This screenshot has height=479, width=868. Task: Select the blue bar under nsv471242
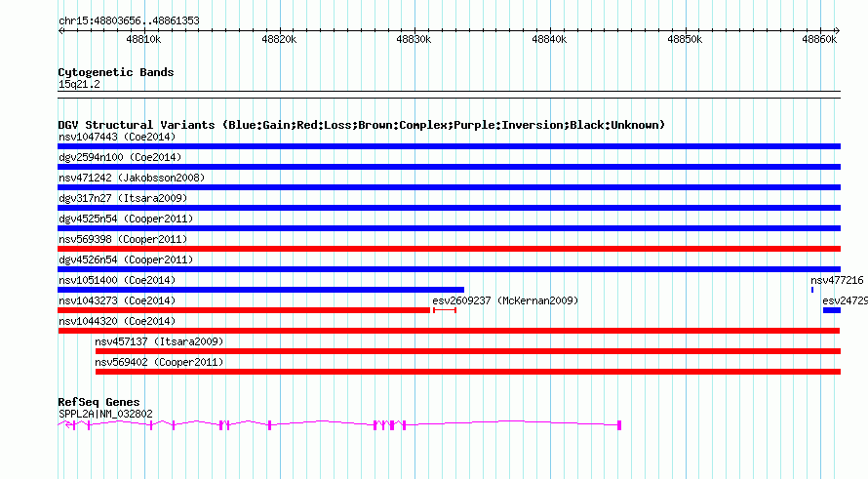[x=449, y=187]
